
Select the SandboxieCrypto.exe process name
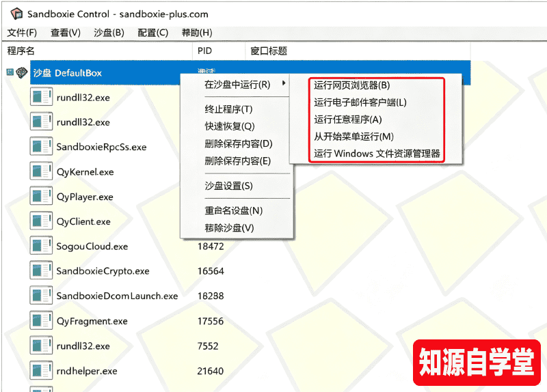pyautogui.click(x=103, y=270)
